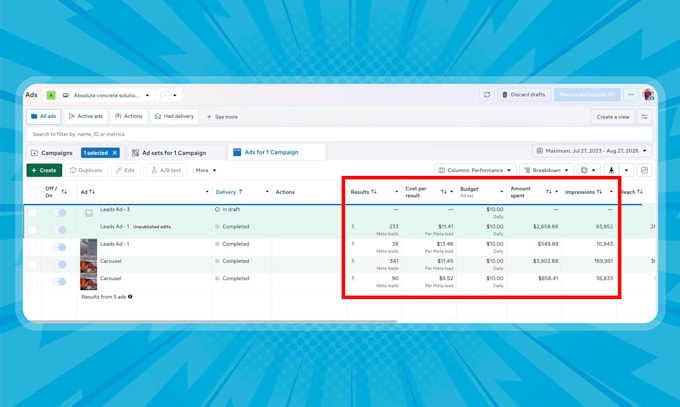This screenshot has height=407, width=680.
Task: Sort by Impressions column arrows
Action: click(x=599, y=192)
